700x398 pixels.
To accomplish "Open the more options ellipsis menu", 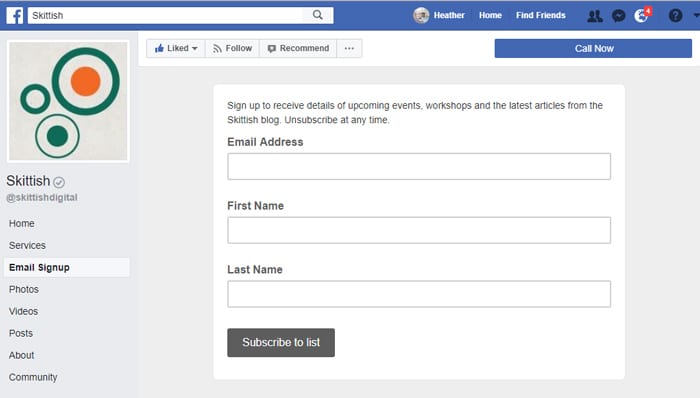I will (x=349, y=48).
